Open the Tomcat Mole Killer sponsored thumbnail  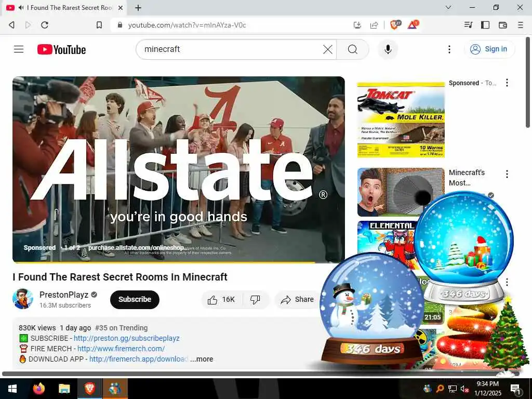click(401, 120)
